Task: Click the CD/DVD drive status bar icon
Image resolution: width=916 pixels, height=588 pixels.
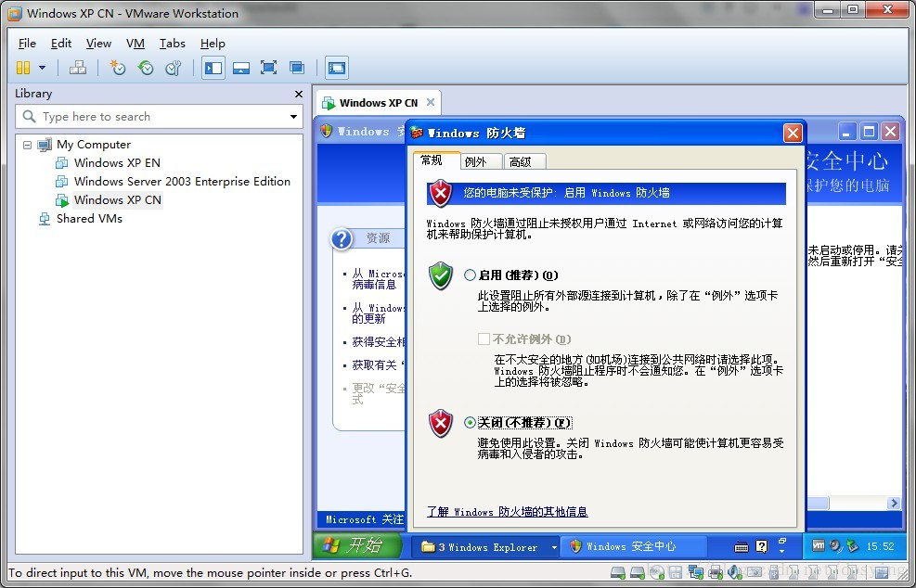Action: click(x=657, y=572)
